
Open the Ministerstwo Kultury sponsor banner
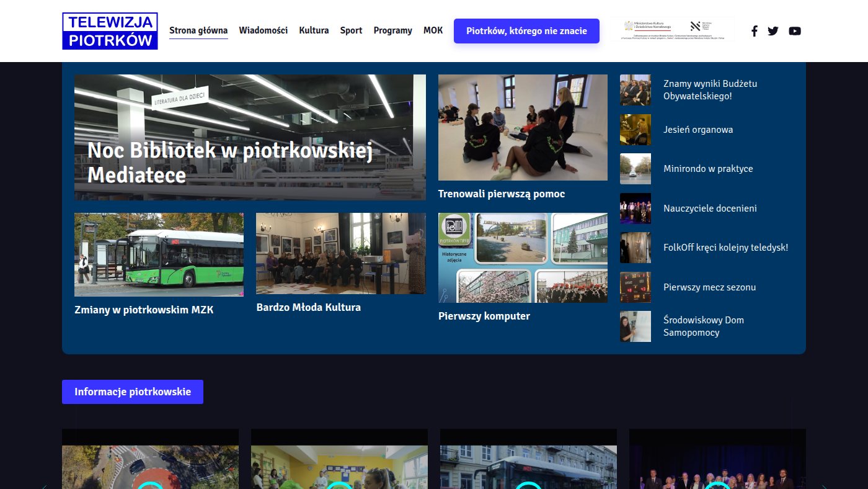(672, 29)
